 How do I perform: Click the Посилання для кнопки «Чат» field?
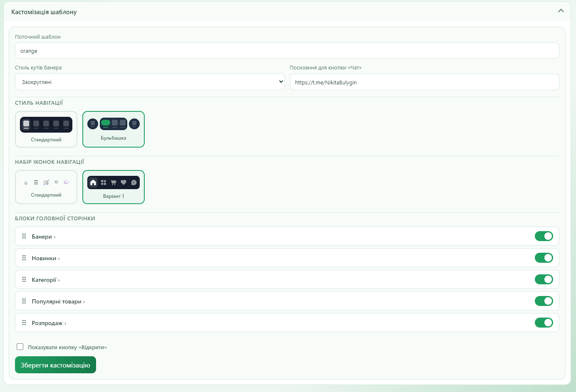point(424,82)
